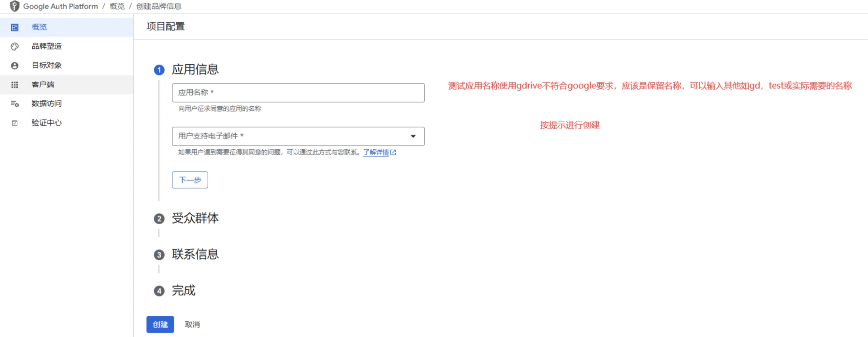Image resolution: width=868 pixels, height=337 pixels.
Task: Open 验证中心 in the sidebar
Action: pos(66,123)
